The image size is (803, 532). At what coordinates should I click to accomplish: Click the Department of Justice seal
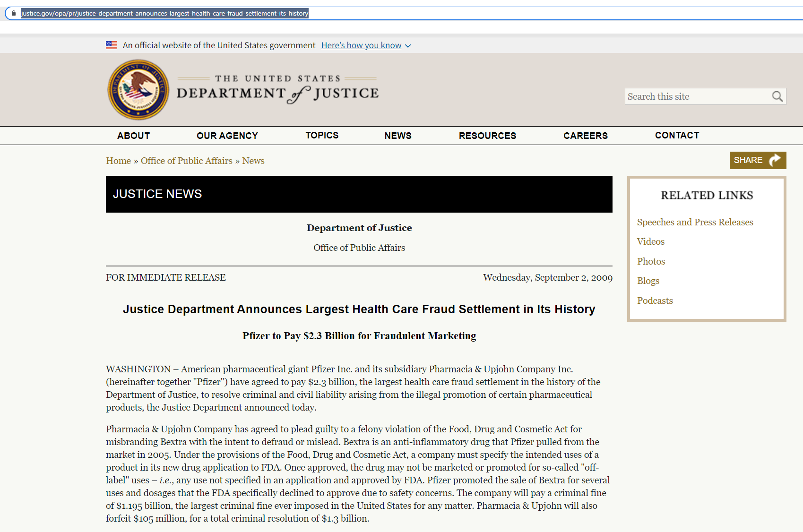[138, 90]
